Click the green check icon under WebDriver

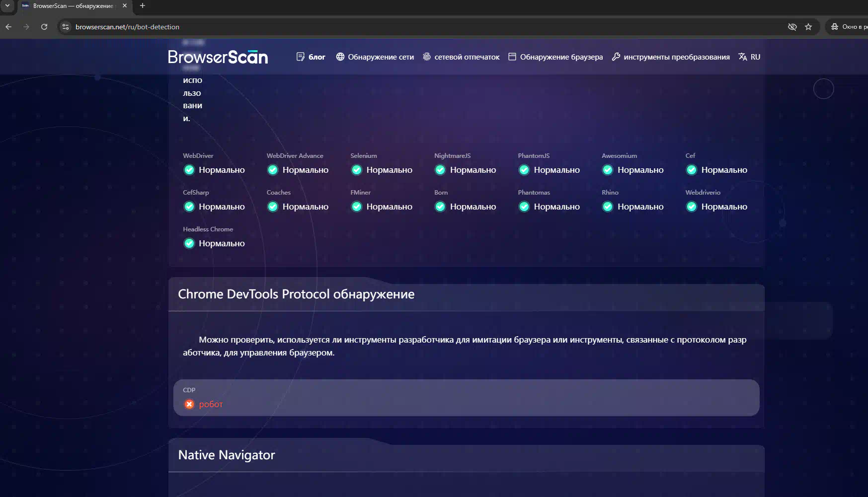coord(189,170)
